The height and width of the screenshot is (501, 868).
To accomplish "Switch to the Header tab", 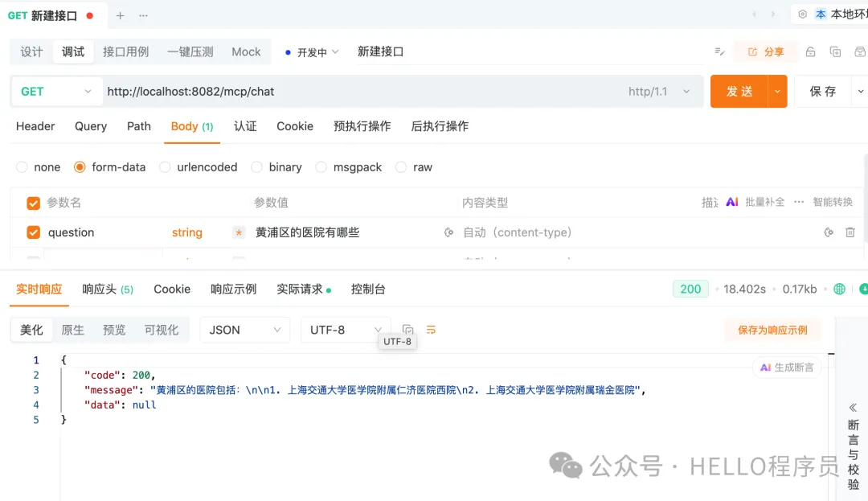I will click(35, 126).
